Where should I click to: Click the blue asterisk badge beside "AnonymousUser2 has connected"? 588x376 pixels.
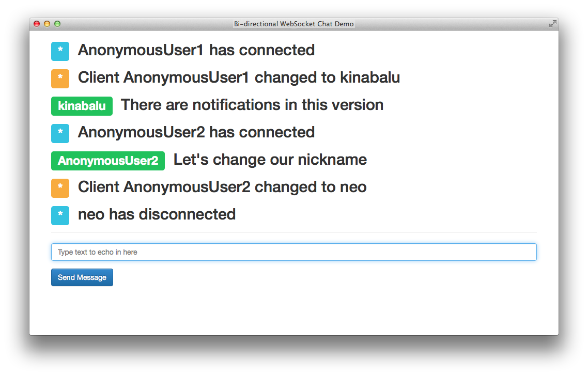[x=60, y=133]
